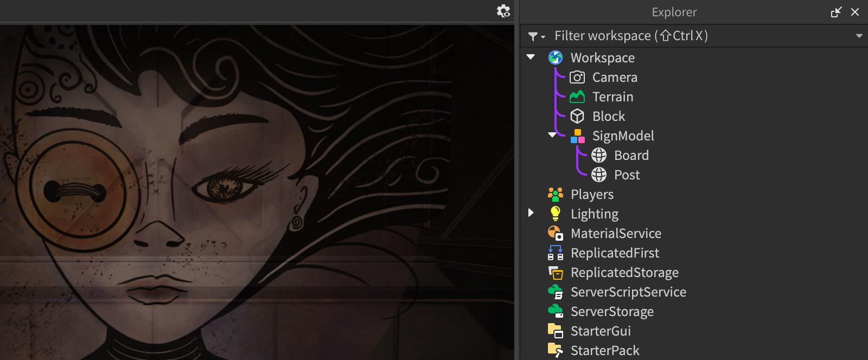Image resolution: width=868 pixels, height=360 pixels.
Task: Open the filter history dropdown arrow
Action: click(x=859, y=36)
